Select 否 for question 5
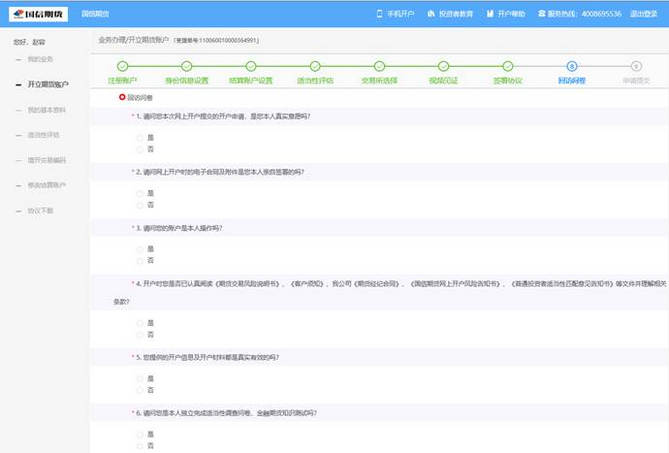 pos(140,389)
